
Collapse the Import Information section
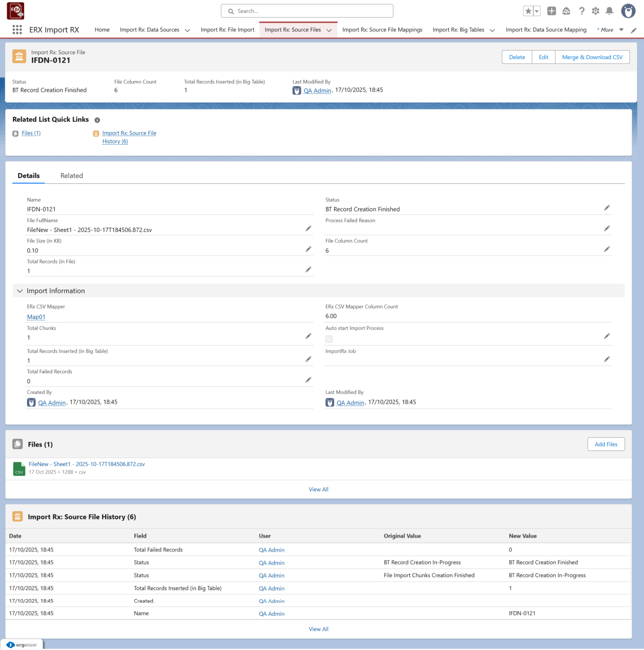tap(20, 291)
